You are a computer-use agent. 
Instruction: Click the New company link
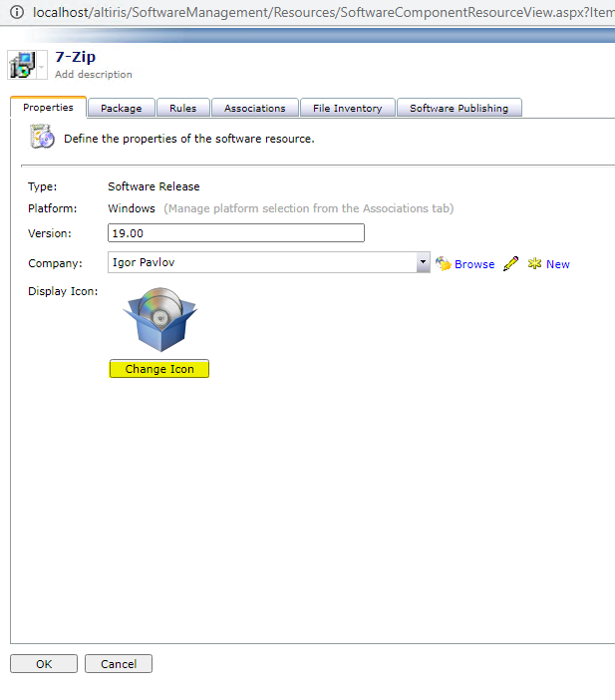pos(558,264)
